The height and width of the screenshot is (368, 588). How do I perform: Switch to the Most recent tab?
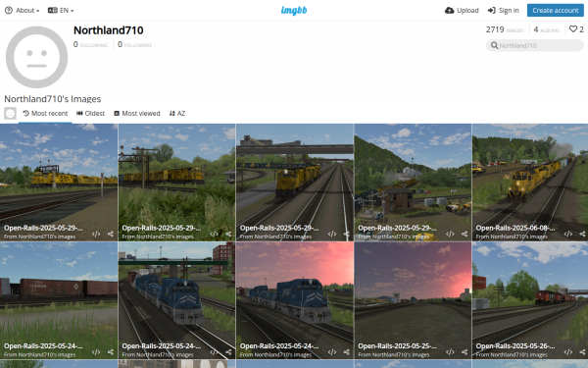coord(45,114)
